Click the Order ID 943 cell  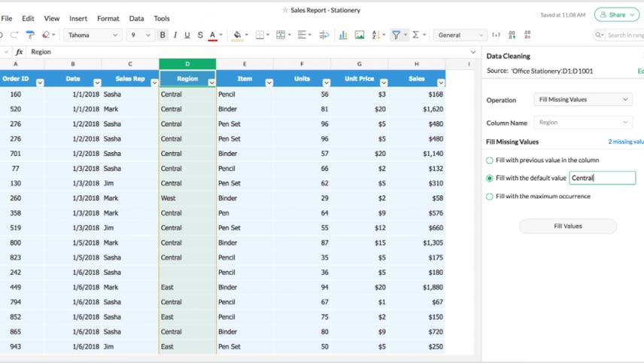pos(22,346)
